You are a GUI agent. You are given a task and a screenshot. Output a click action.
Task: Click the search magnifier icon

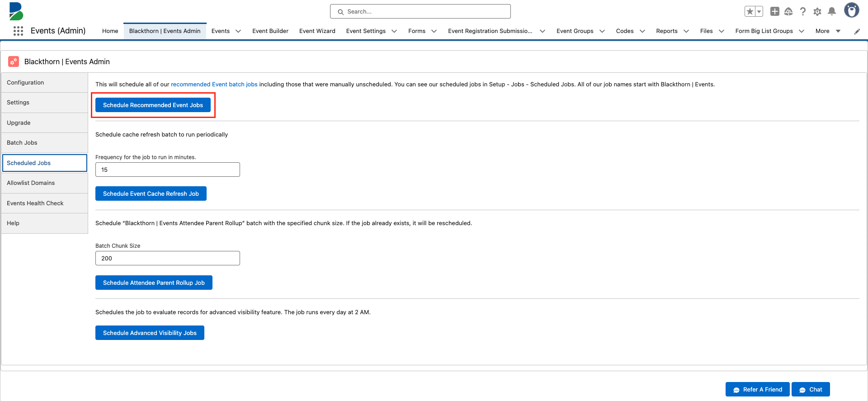[x=341, y=12]
